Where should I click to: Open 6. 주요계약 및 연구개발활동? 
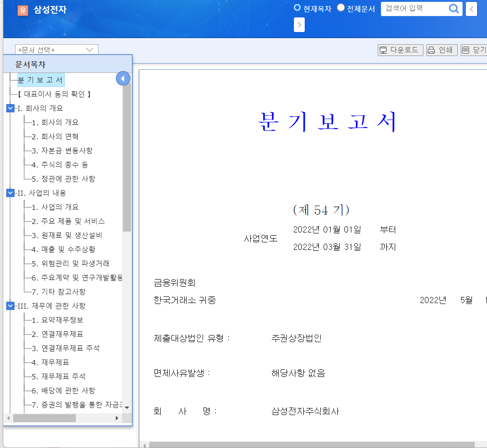click(77, 278)
